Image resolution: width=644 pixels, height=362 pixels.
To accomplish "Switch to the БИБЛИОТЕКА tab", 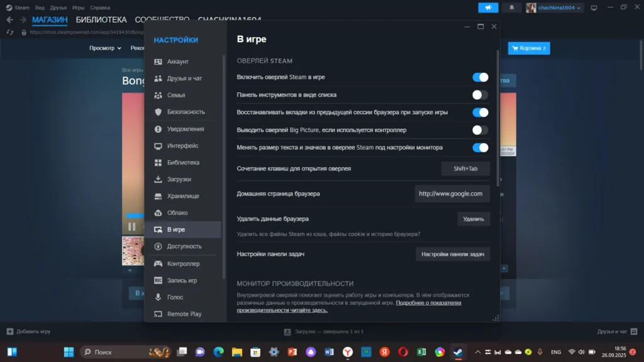I will pyautogui.click(x=101, y=20).
